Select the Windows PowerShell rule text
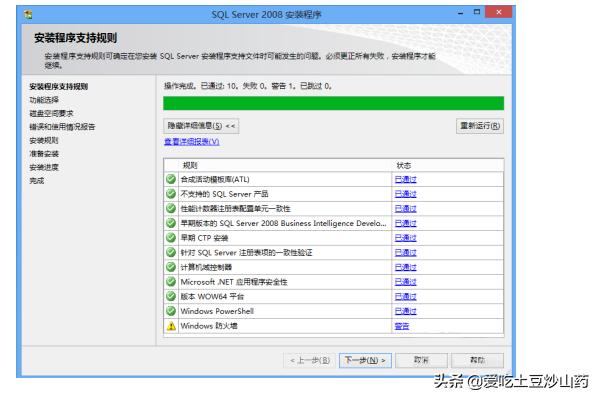This screenshot has height=400, width=600. (x=217, y=311)
